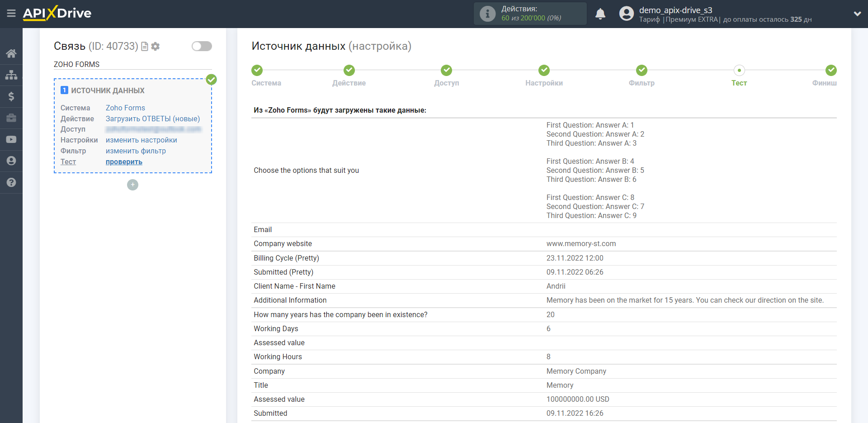
Task: Click the ИСТОЧНИК ДАННЫХ block title
Action: click(x=108, y=90)
